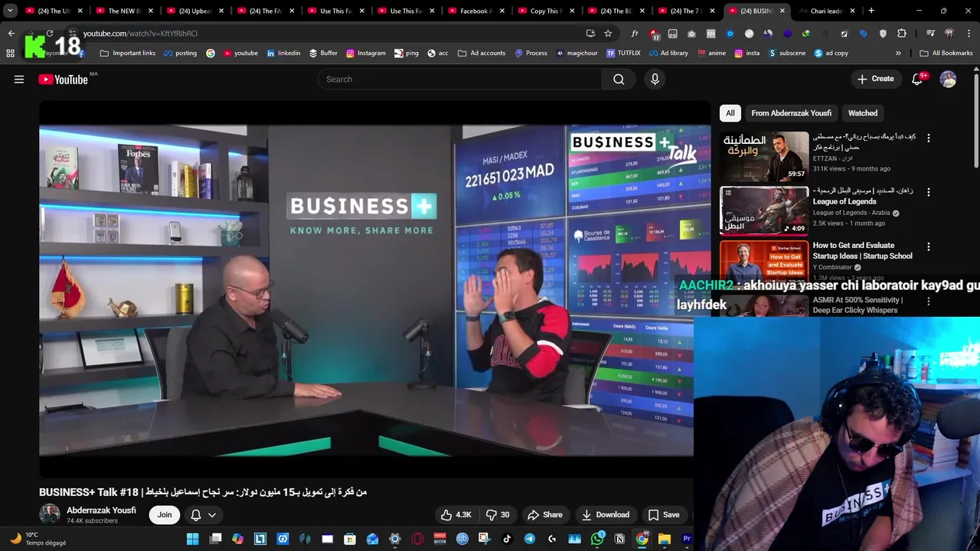The height and width of the screenshot is (551, 980).
Task: Open Telegram from the taskbar
Action: pyautogui.click(x=529, y=539)
